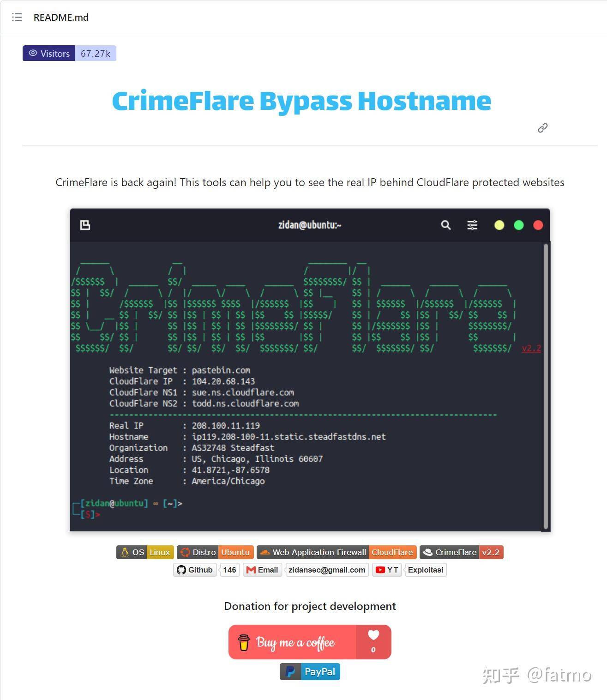Click the hostname steadfastdns.net line
The image size is (607, 700).
click(247, 437)
